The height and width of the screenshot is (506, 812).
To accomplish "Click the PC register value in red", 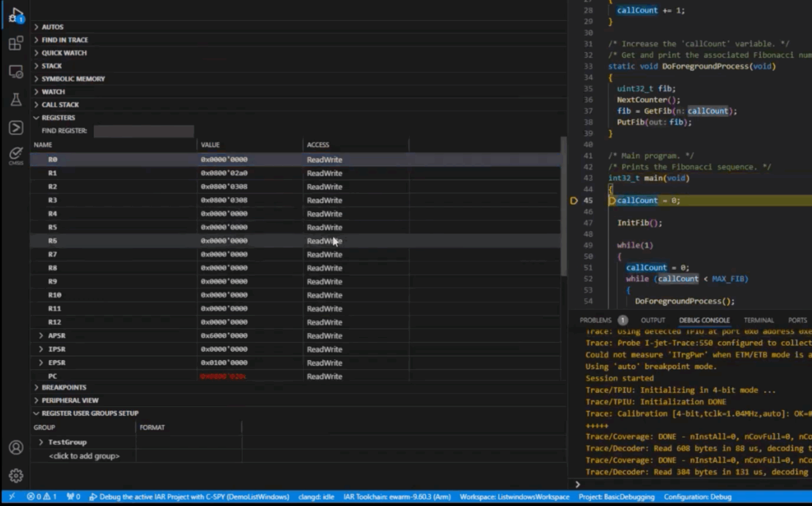I will (x=223, y=376).
